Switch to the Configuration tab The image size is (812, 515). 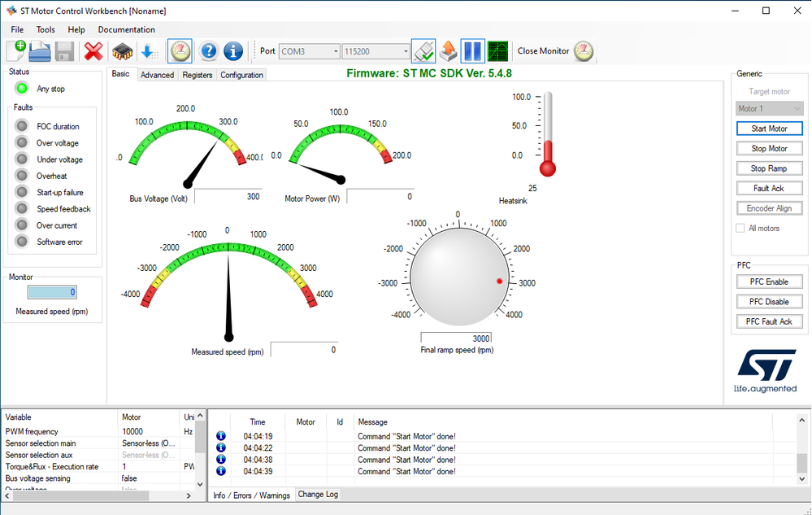(242, 75)
